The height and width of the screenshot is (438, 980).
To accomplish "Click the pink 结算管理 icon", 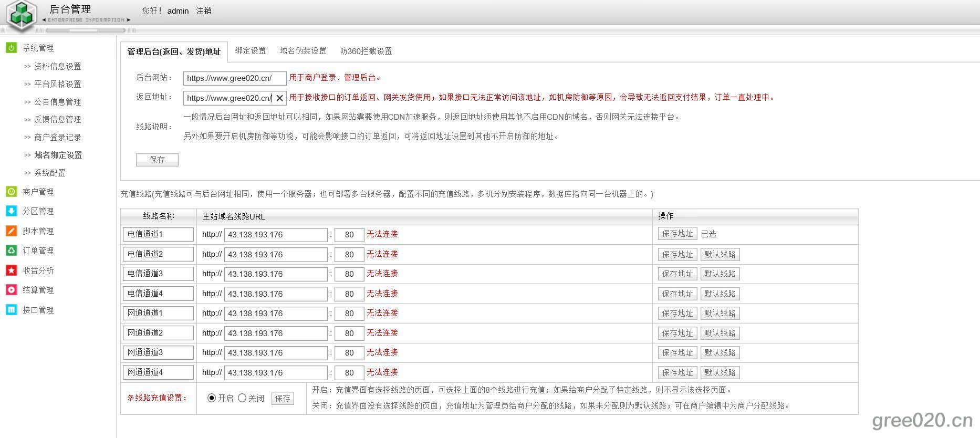I will click(11, 290).
